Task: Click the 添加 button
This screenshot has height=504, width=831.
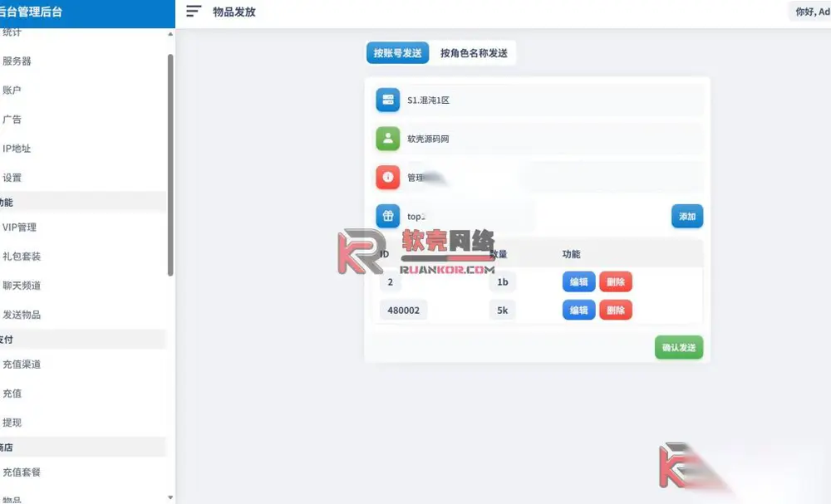Action: [687, 216]
